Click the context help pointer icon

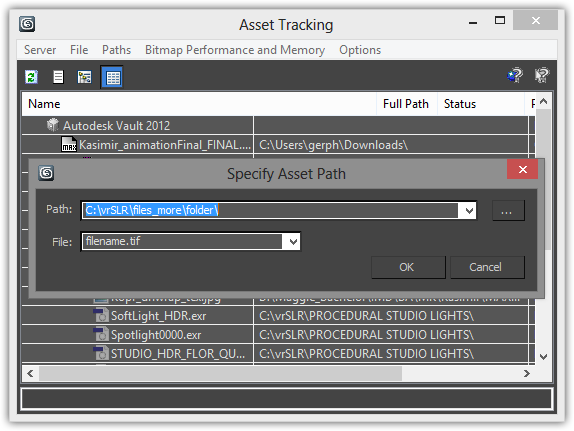click(x=542, y=75)
